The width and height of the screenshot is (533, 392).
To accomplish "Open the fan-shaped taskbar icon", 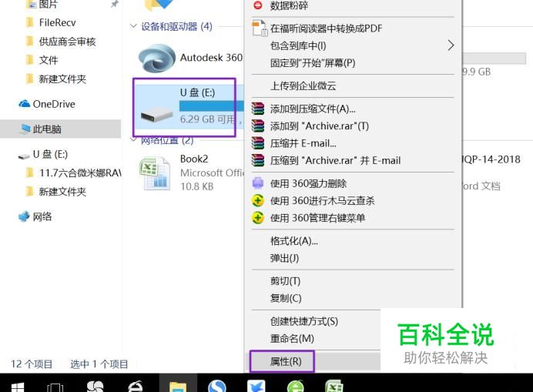I will (96, 386).
